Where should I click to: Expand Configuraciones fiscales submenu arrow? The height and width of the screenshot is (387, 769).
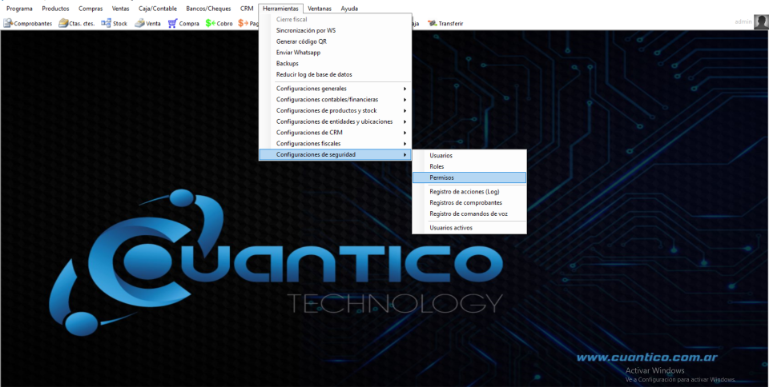(405, 144)
